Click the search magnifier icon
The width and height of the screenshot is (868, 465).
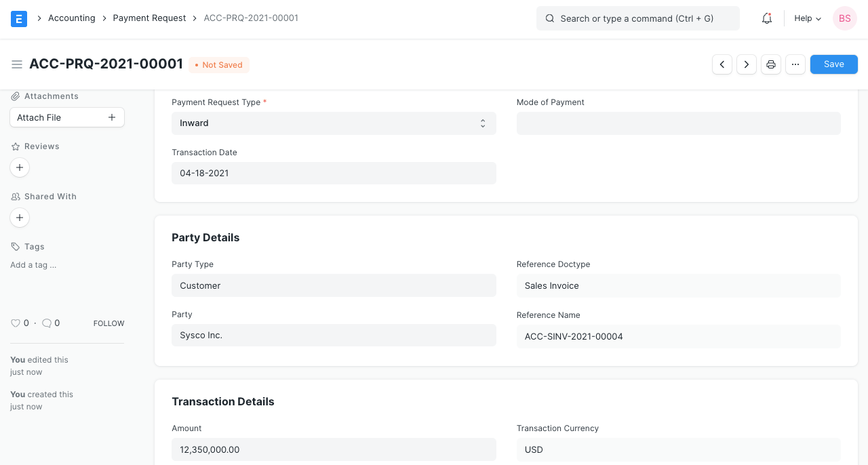click(x=549, y=18)
